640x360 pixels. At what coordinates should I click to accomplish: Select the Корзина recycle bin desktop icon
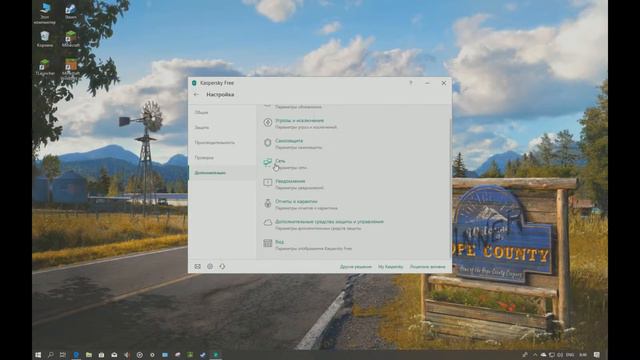[45, 39]
